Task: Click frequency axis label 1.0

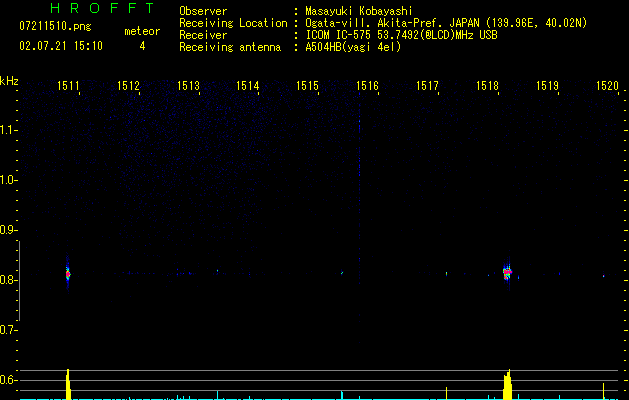Action: tap(8, 180)
